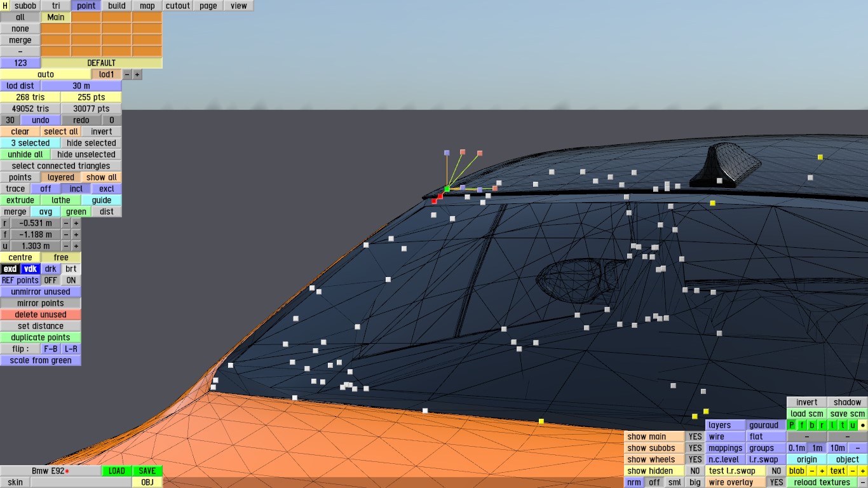Toggle show subobs YES setting
Image resolution: width=868 pixels, height=488 pixels.
coord(695,448)
